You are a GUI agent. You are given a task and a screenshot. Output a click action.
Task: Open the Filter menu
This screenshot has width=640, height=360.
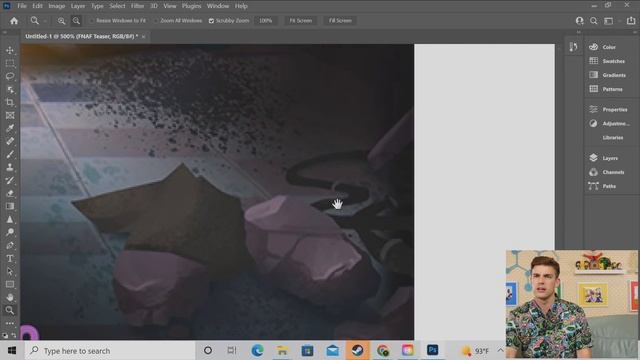point(138,6)
